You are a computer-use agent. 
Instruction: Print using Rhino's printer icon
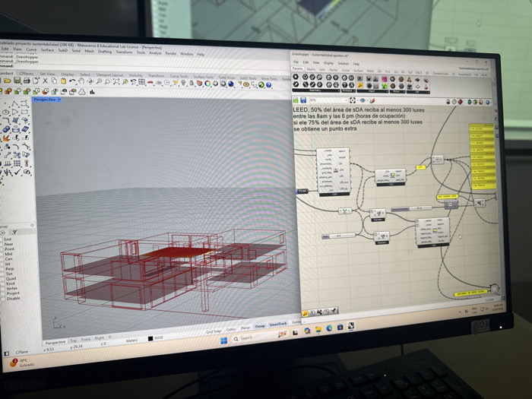click(26, 81)
